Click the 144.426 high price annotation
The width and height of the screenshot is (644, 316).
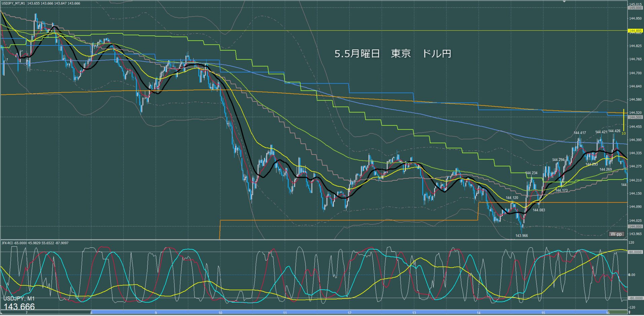614,131
